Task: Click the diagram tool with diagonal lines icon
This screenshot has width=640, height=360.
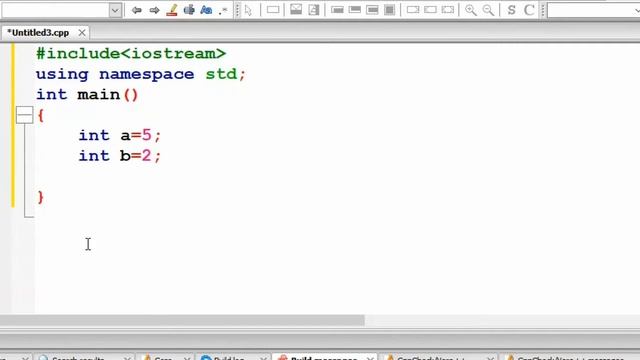Action: (296, 10)
